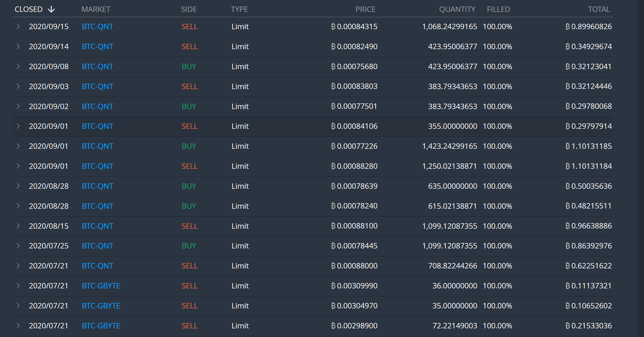
Task: Expand the 2020/08/15 SELL order chevron
Action: click(18, 226)
